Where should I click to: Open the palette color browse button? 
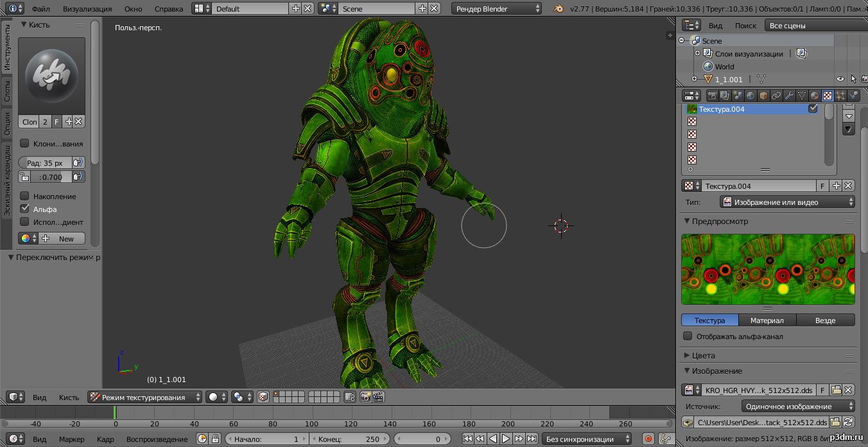click(28, 238)
